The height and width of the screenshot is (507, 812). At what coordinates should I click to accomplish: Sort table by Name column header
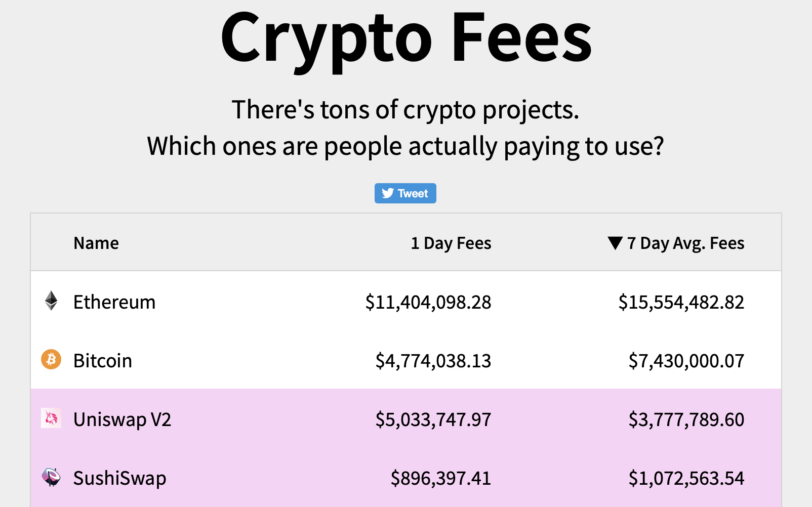(96, 243)
